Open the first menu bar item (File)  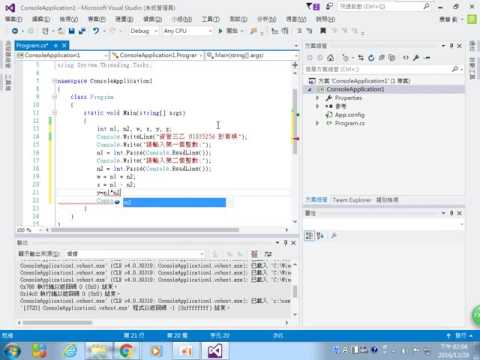click(x=14, y=19)
